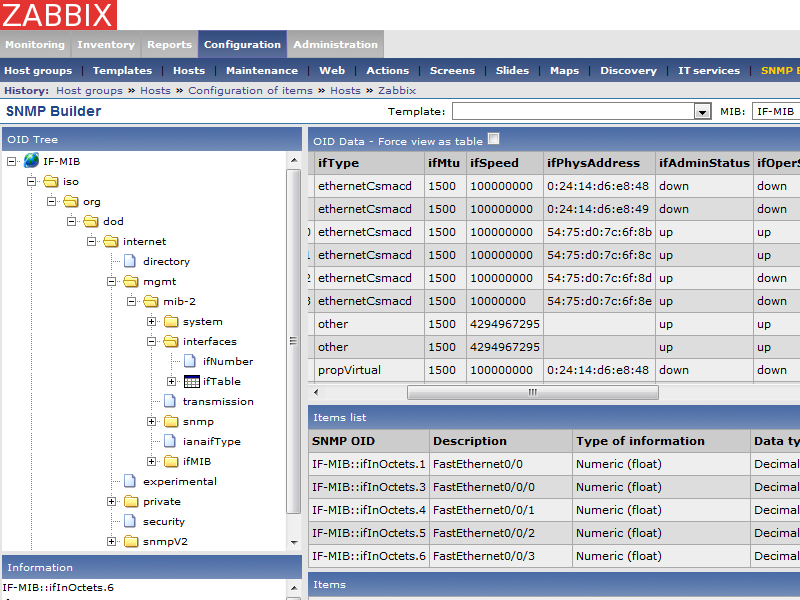
Task: Click the ifPhysAddress column header
Action: pos(599,163)
